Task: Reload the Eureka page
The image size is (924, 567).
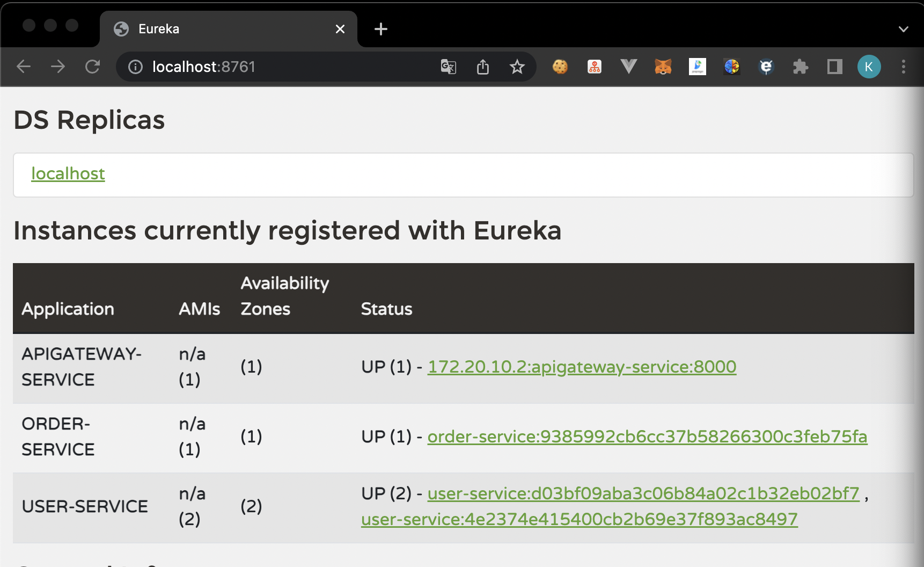Action: [x=92, y=67]
